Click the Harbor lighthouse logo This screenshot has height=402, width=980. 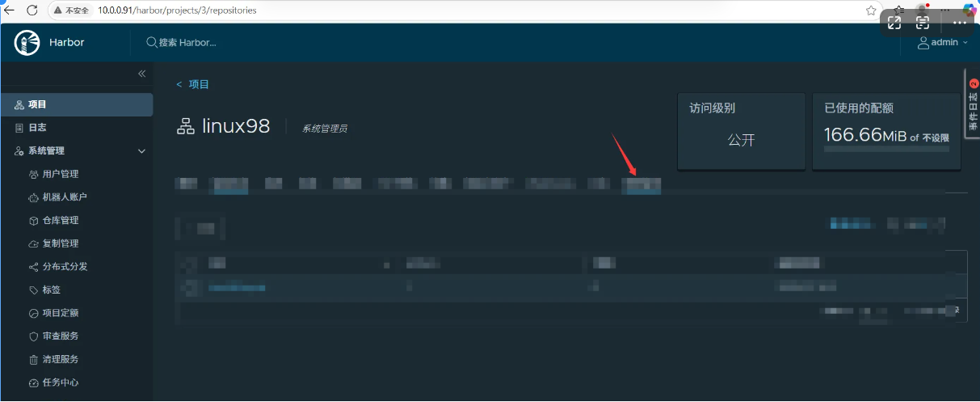pyautogui.click(x=27, y=42)
